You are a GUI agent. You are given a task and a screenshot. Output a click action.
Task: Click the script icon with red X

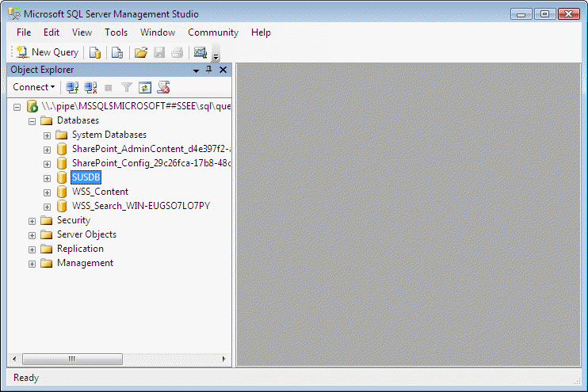[163, 87]
